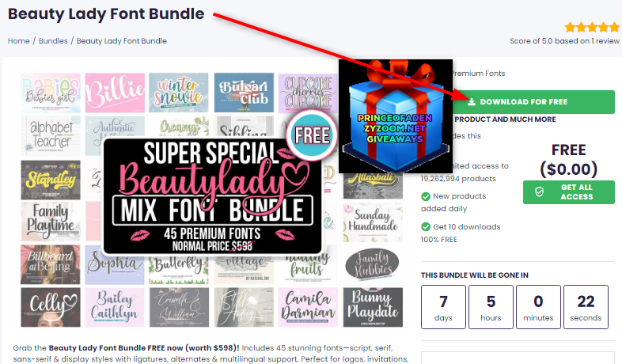The width and height of the screenshot is (622, 364).
Task: Open the Billie font thumbnail
Action: pyautogui.click(x=115, y=93)
